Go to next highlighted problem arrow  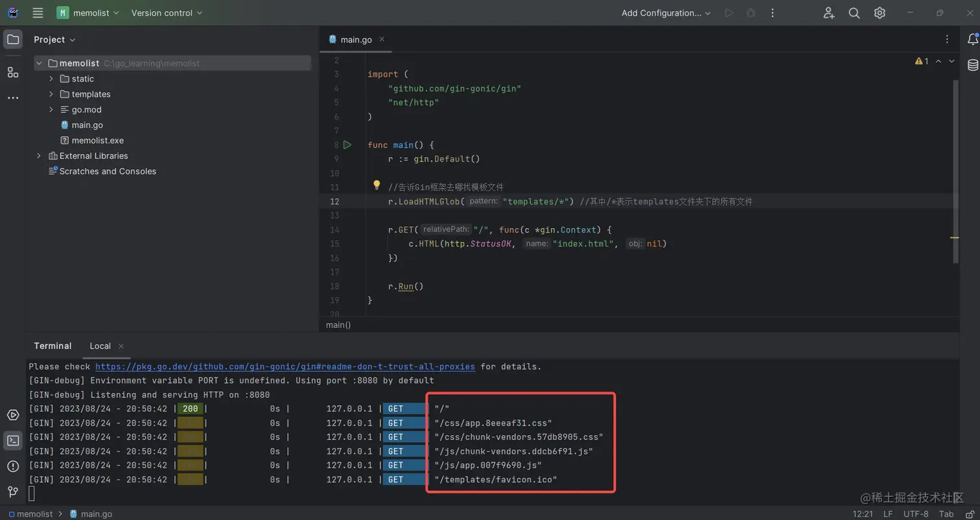[x=951, y=61]
